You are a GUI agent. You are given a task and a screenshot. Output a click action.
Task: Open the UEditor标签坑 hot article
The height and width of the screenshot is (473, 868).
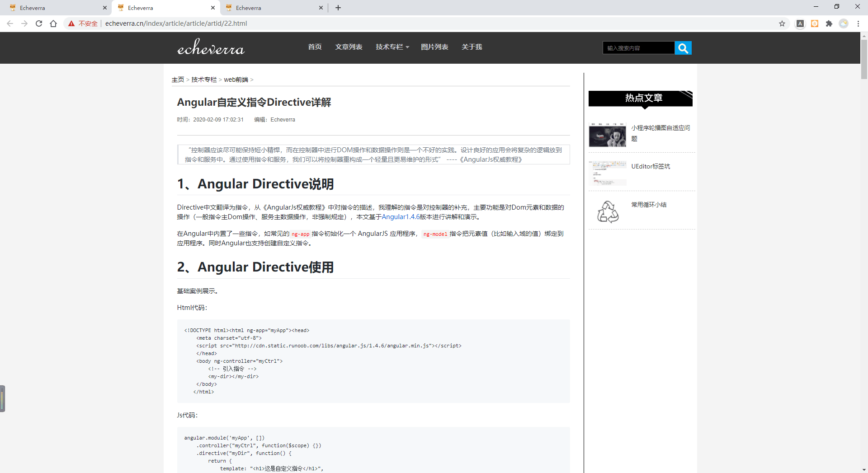pyautogui.click(x=651, y=166)
